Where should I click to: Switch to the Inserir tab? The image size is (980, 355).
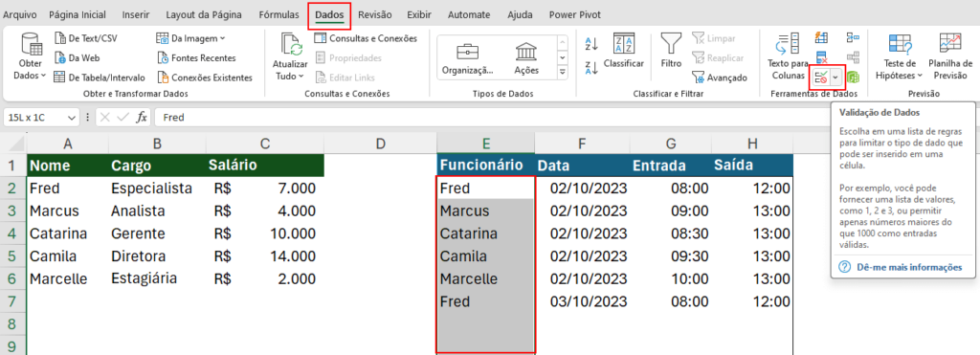[136, 15]
